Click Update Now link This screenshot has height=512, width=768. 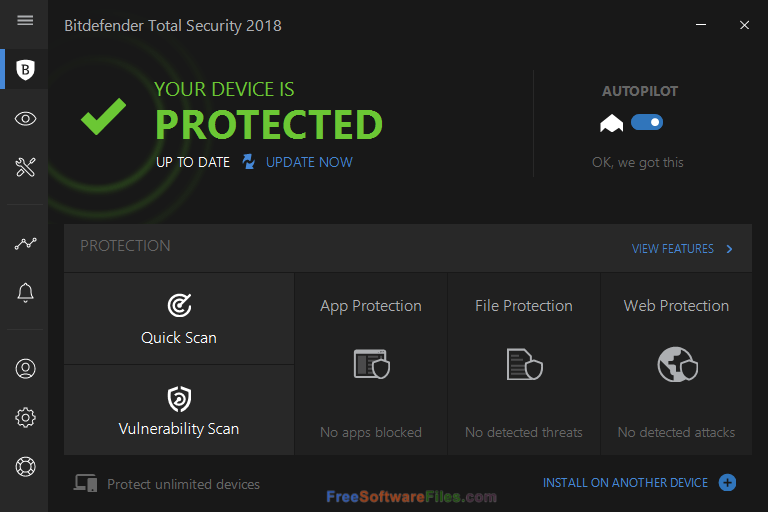point(309,162)
